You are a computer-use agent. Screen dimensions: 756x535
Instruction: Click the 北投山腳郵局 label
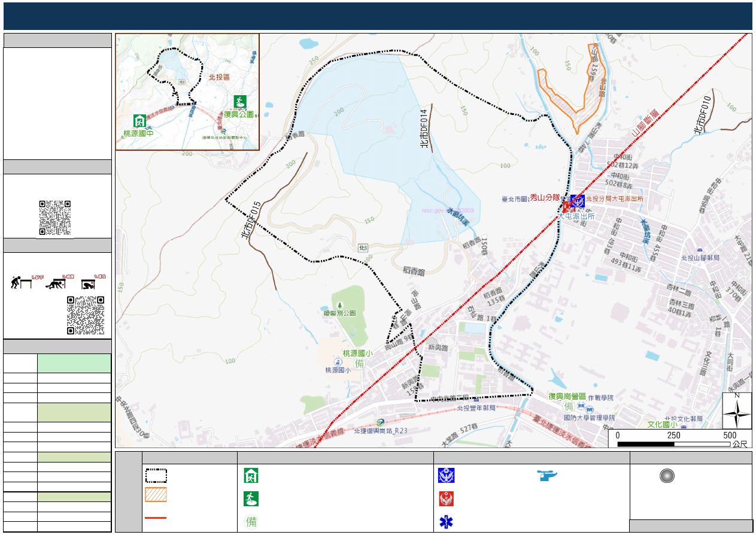pyautogui.click(x=700, y=258)
